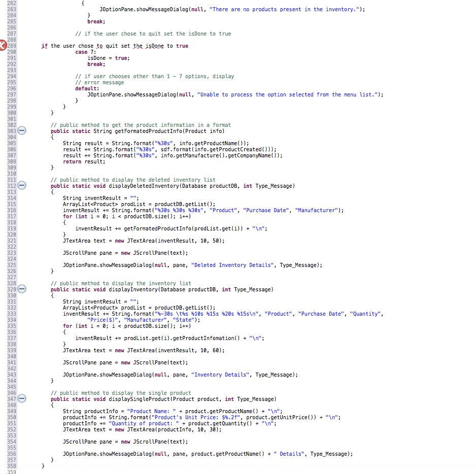The width and height of the screenshot is (476, 474).
Task: Select the word JTextArea on line 321
Action: click(x=78, y=241)
